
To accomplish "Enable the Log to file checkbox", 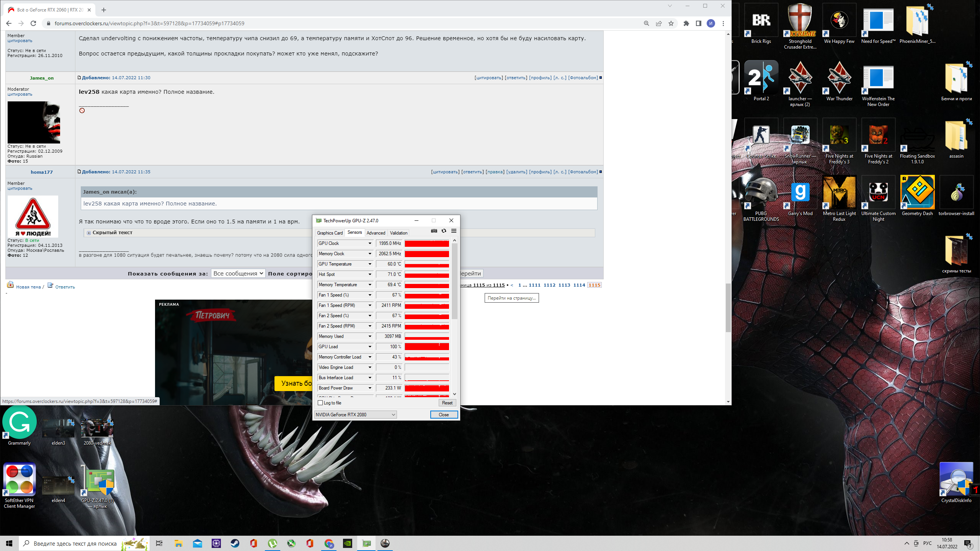I will point(320,403).
